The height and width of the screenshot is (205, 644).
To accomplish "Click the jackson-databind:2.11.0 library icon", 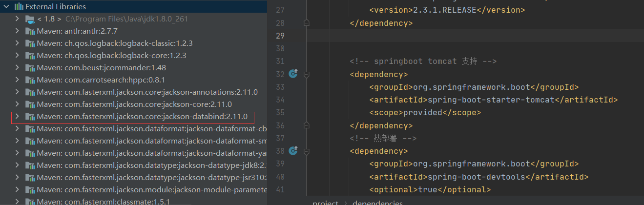I will pos(30,117).
